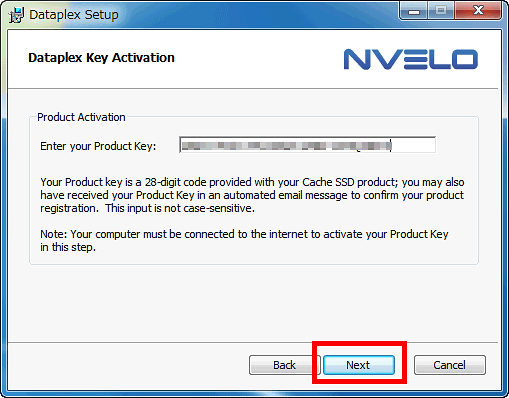Click the "Dataplex Setup" title bar text
The image size is (509, 398).
[74, 15]
